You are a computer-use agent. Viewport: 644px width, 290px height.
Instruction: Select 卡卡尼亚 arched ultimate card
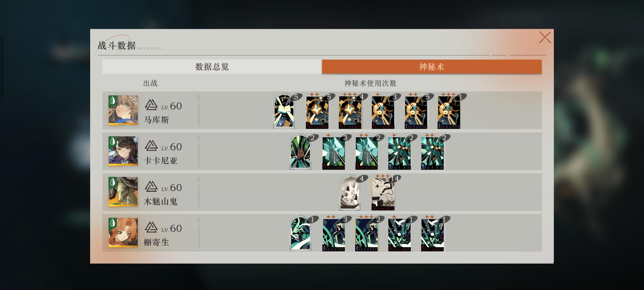click(x=300, y=152)
